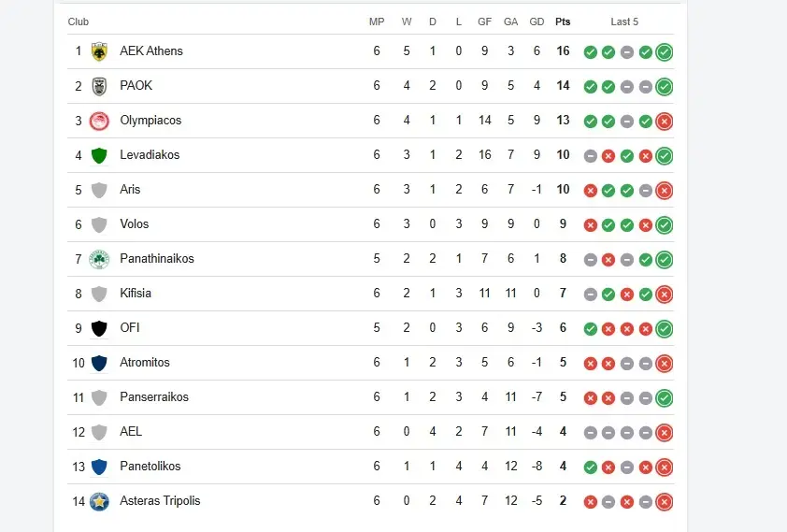The image size is (787, 532).
Task: Click the Last 5 column header
Action: [624, 22]
